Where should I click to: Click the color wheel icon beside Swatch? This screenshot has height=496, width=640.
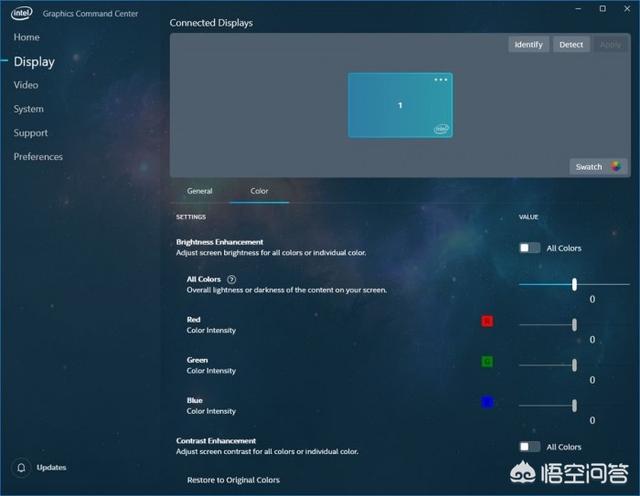tap(616, 166)
